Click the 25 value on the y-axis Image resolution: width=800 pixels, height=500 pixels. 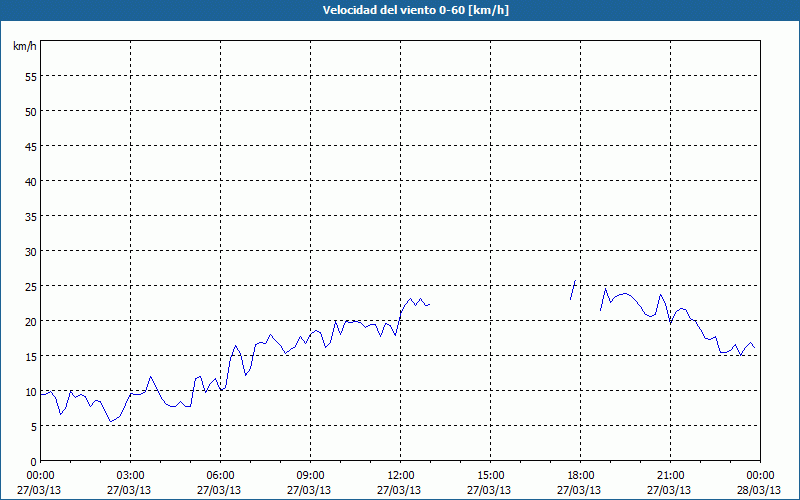[31, 287]
